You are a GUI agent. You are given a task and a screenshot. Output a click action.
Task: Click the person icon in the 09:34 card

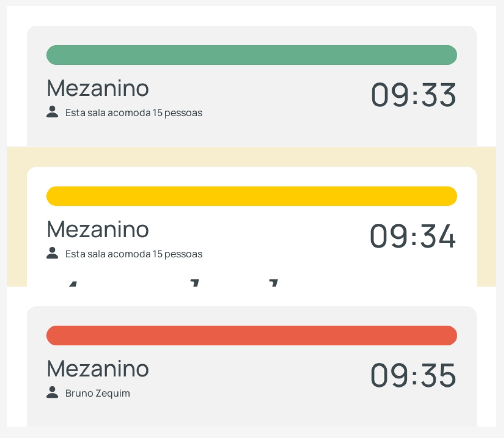(x=52, y=253)
